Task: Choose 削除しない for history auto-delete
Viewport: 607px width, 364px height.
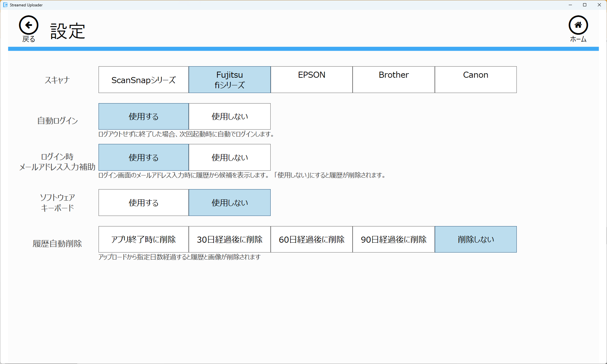Action: pos(475,239)
